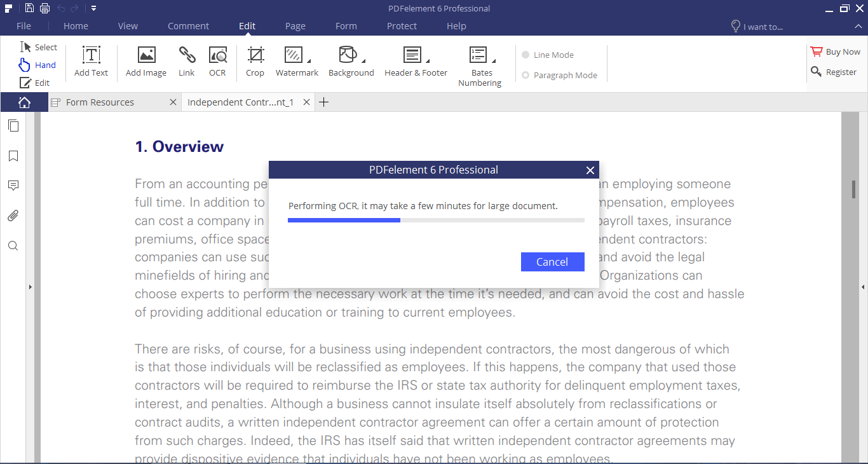Image resolution: width=868 pixels, height=464 pixels.
Task: Click the Watermark icon
Action: (293, 55)
